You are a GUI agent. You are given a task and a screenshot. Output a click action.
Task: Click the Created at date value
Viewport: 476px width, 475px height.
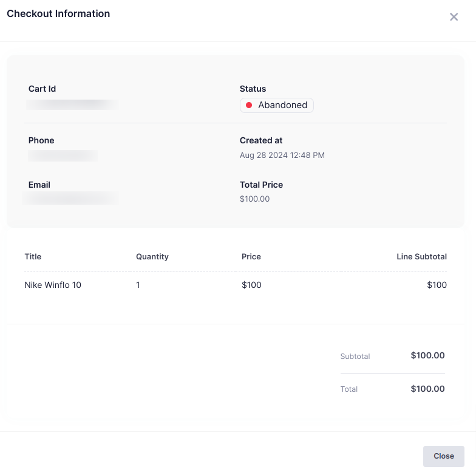point(282,155)
